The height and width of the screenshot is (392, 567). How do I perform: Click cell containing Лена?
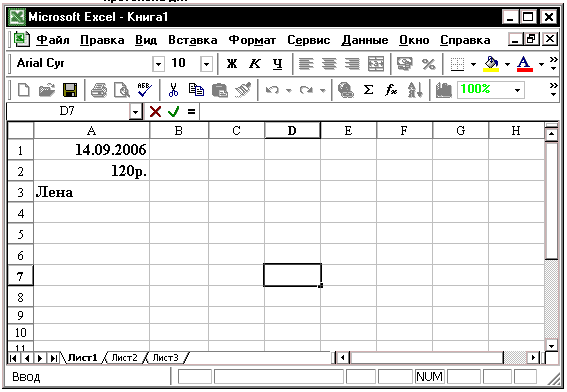(91, 192)
